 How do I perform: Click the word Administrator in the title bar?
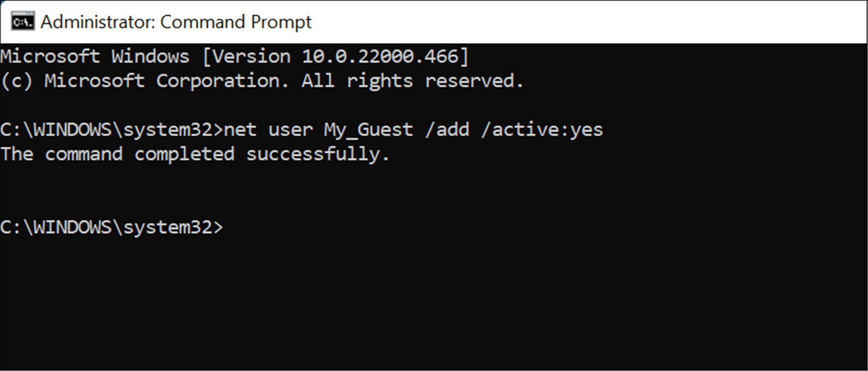click(97, 22)
